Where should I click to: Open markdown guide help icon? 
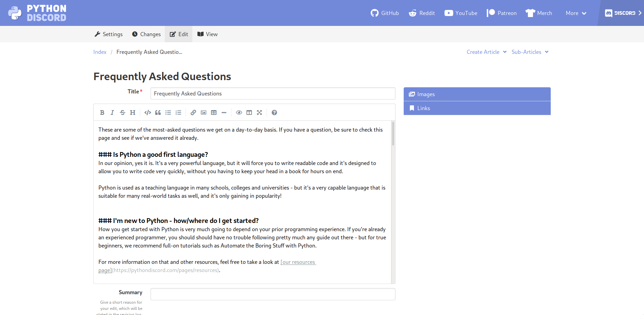point(274,112)
